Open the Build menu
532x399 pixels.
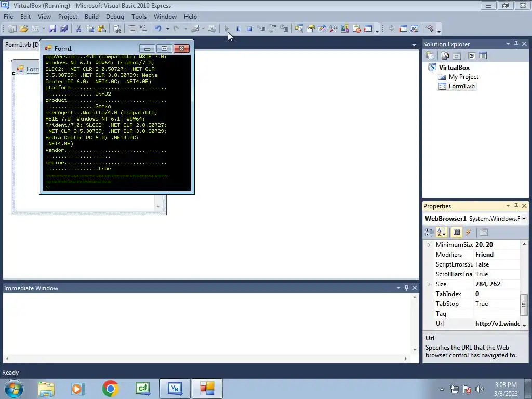(91, 17)
